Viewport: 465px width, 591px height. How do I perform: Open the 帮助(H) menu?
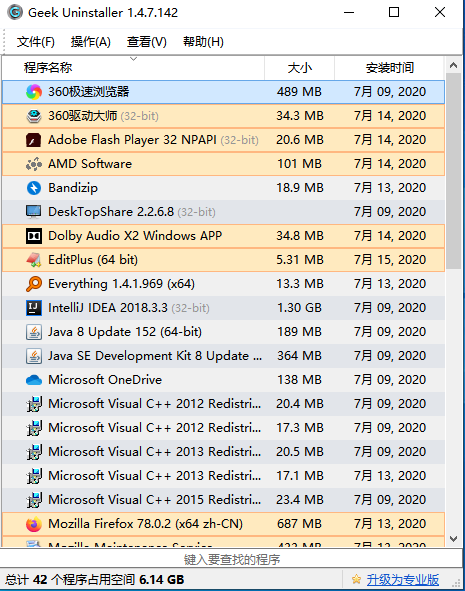[203, 41]
